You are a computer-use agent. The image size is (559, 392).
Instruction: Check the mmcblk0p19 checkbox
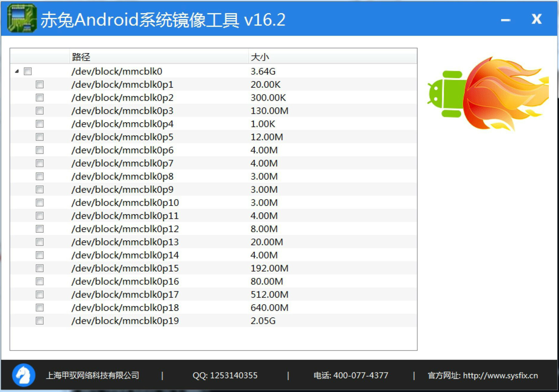(39, 321)
